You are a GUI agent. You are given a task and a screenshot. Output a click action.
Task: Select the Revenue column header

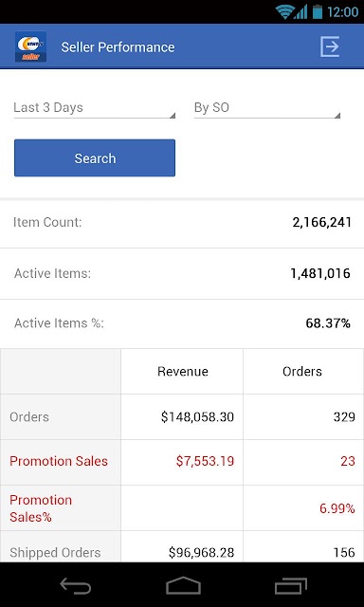click(x=182, y=371)
